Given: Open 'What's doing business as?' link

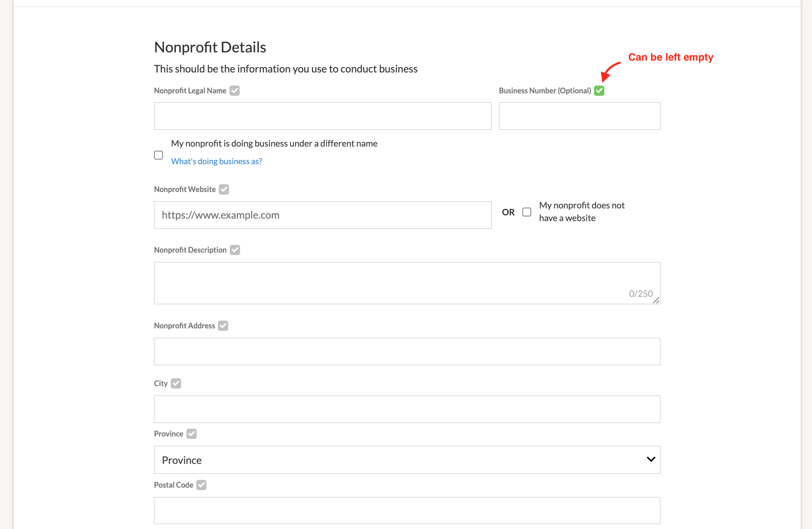Looking at the screenshot, I should [216, 161].
